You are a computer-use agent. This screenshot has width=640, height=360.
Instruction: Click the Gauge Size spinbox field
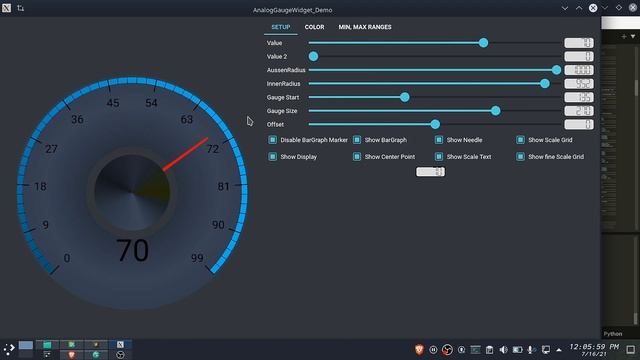click(579, 111)
